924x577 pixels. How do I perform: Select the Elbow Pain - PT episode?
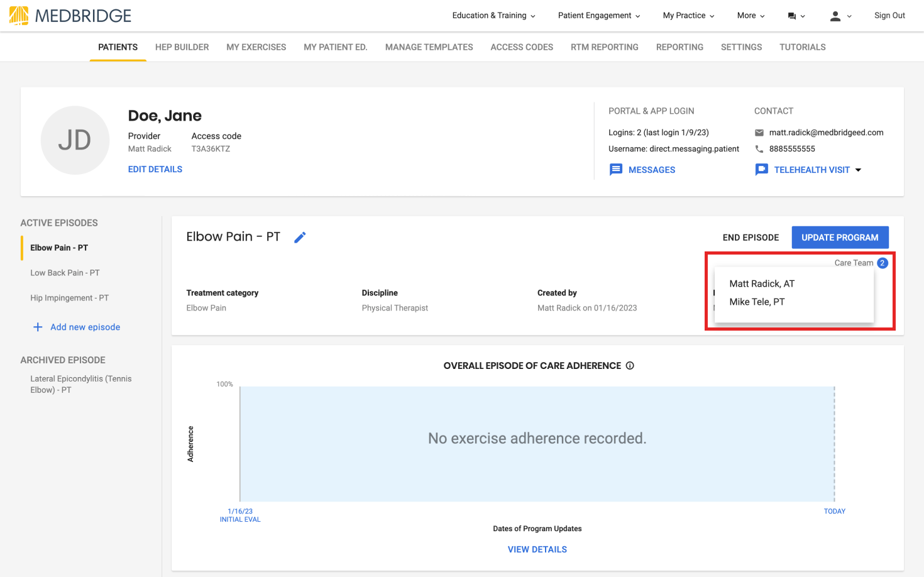[59, 248]
